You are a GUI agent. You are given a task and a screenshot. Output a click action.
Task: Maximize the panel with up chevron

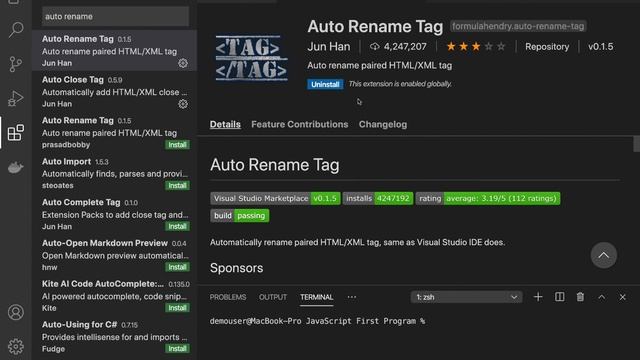point(602,297)
